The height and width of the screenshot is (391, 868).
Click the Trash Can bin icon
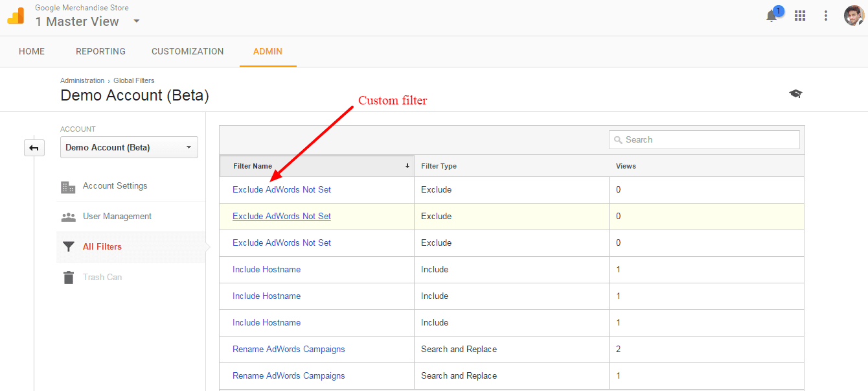pyautogui.click(x=68, y=278)
